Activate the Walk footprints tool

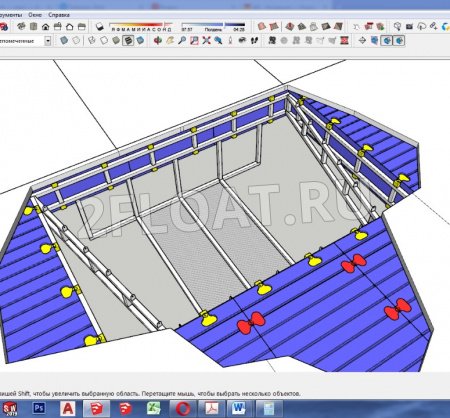(255, 41)
